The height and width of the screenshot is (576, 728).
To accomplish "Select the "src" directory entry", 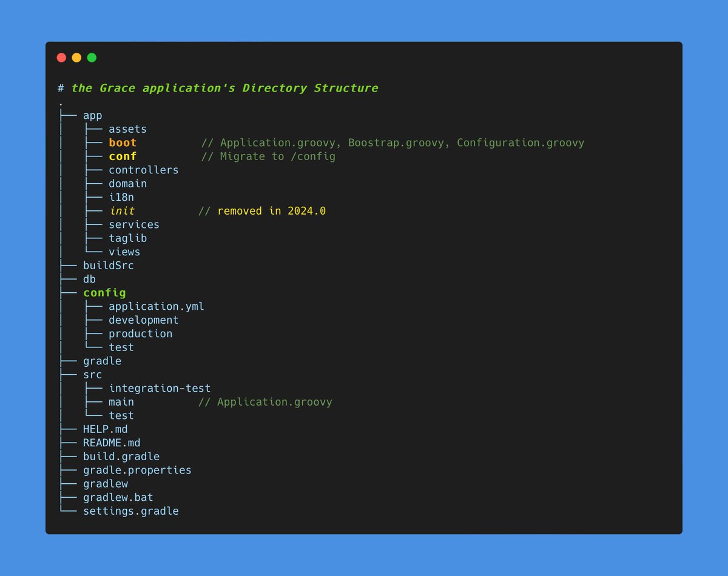I will (x=93, y=375).
